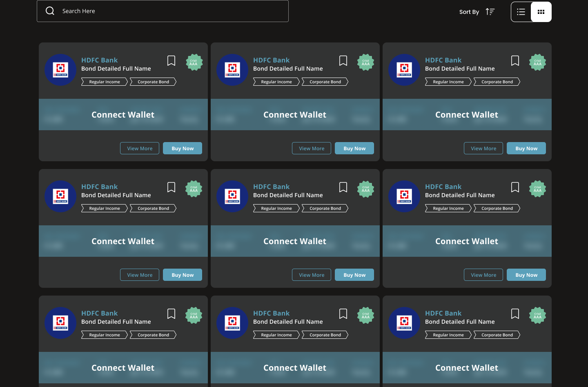This screenshot has width=588, height=387.
Task: Click Connect Wallet on top-right card
Action: point(467,115)
